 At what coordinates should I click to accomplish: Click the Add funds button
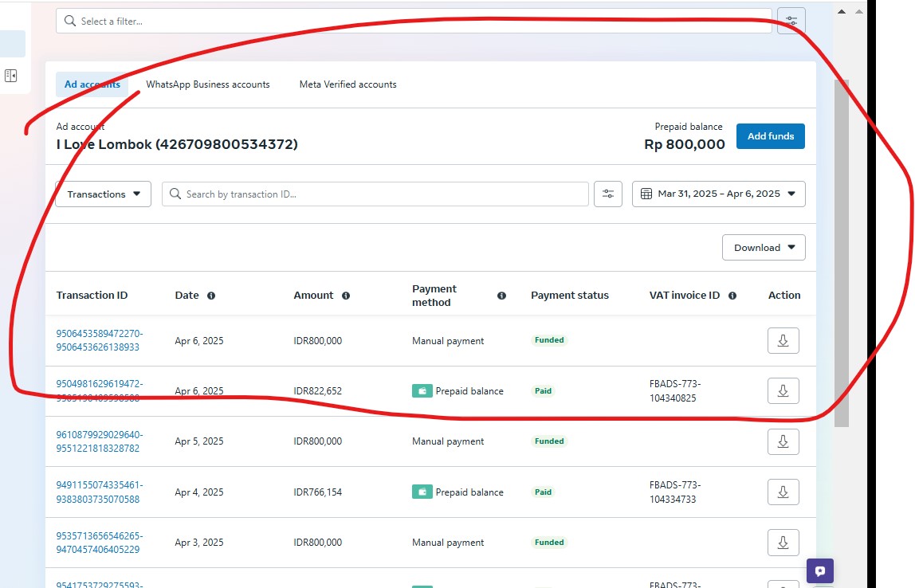pos(770,136)
